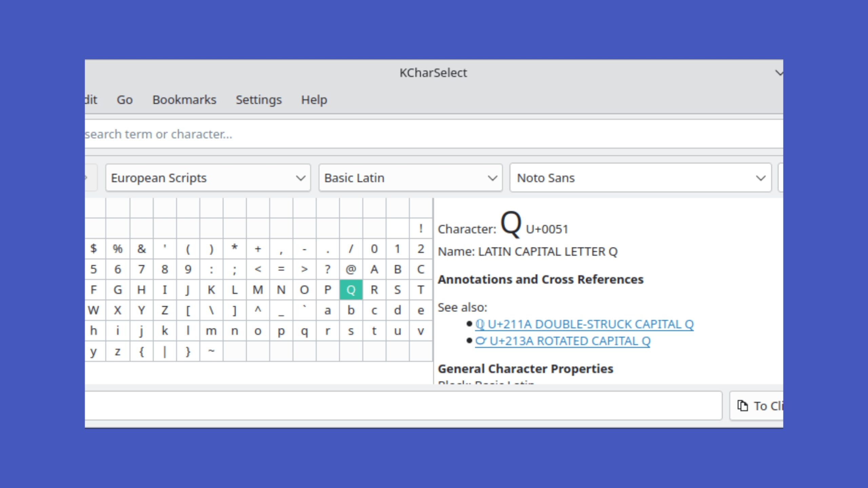This screenshot has width=868, height=488.
Task: Click the U+0051 code point text
Action: (x=547, y=229)
